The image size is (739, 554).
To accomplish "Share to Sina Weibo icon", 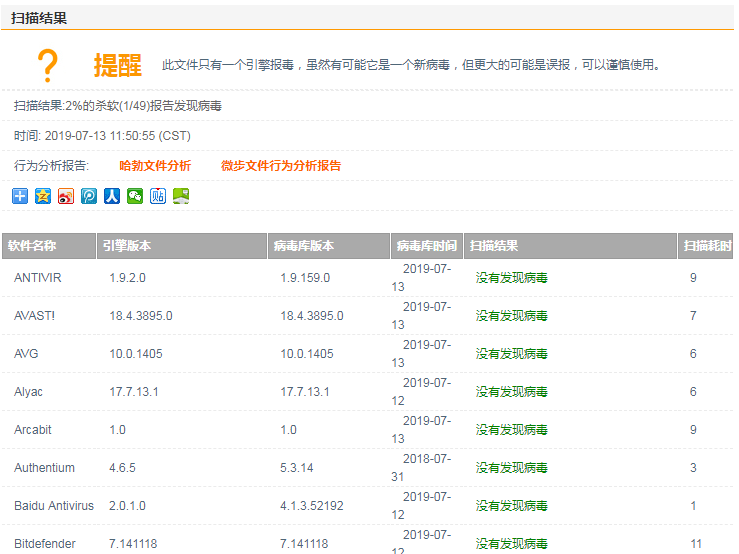I will [x=66, y=196].
